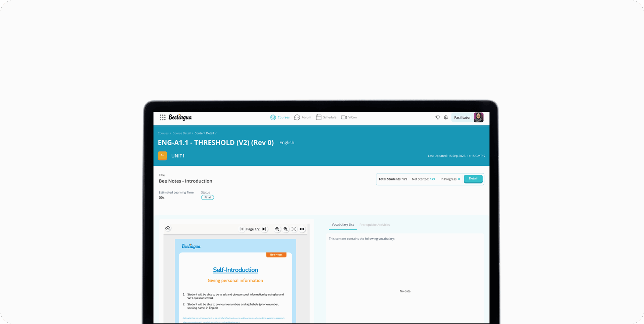Toggle fullscreen view for the document
644x324 pixels.
point(294,229)
